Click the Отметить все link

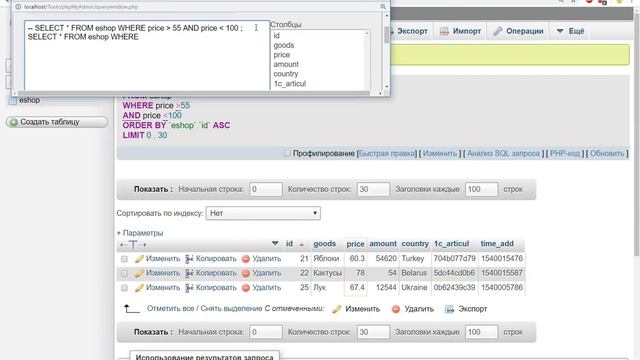point(170,309)
